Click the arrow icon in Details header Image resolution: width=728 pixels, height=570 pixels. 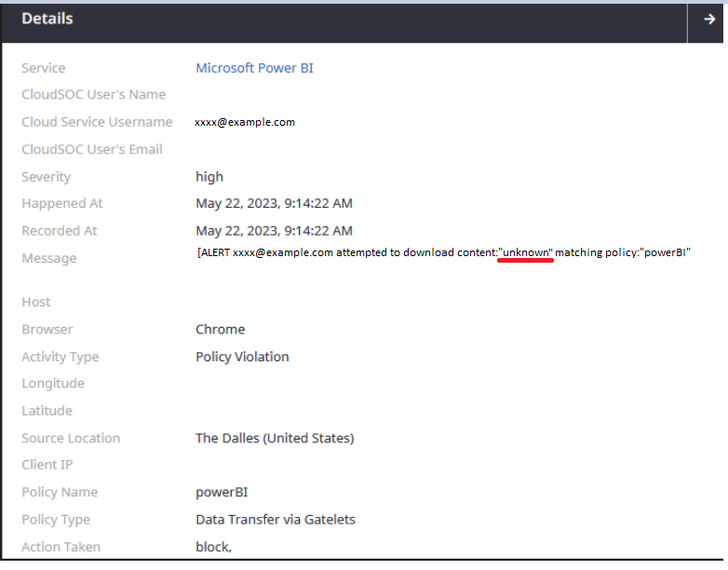707,20
